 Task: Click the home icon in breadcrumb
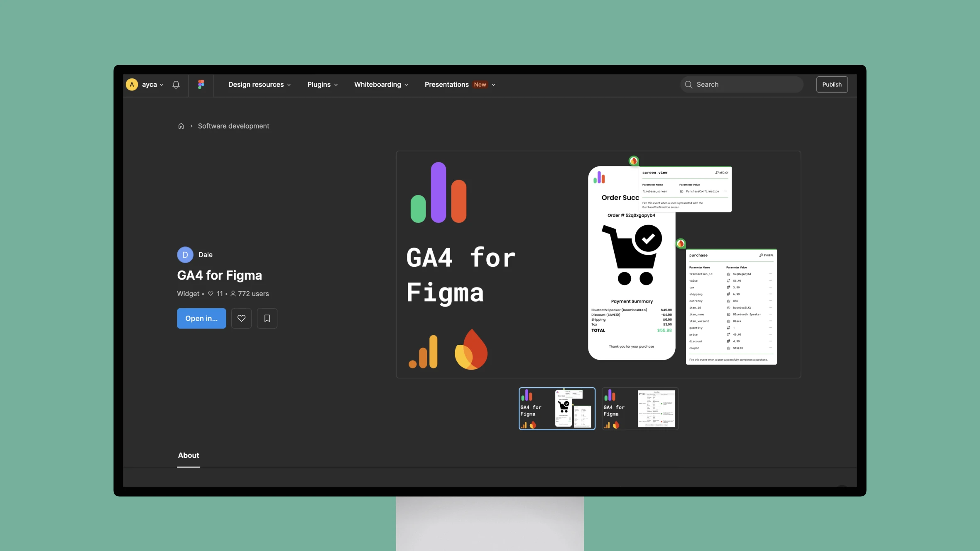coord(181,127)
